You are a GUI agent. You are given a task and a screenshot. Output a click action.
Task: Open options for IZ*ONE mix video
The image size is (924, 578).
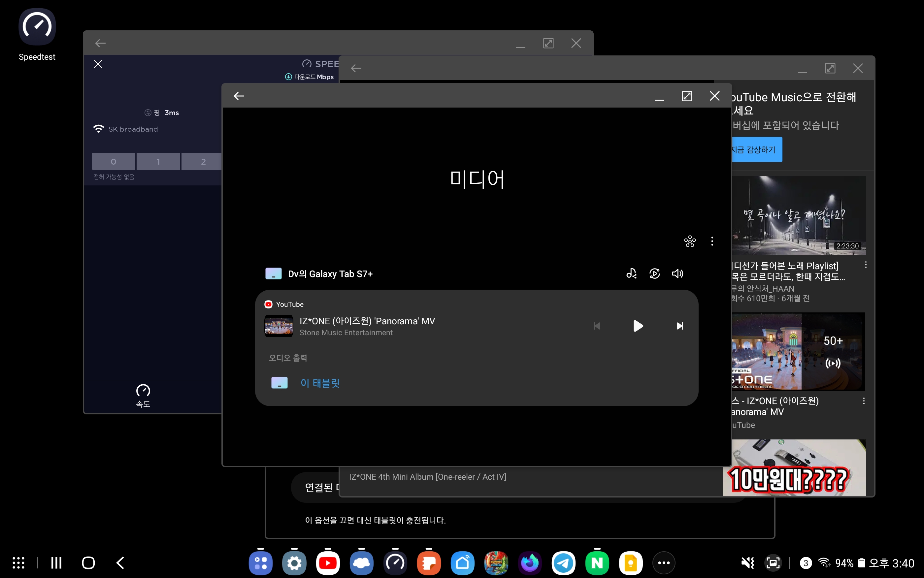863,401
